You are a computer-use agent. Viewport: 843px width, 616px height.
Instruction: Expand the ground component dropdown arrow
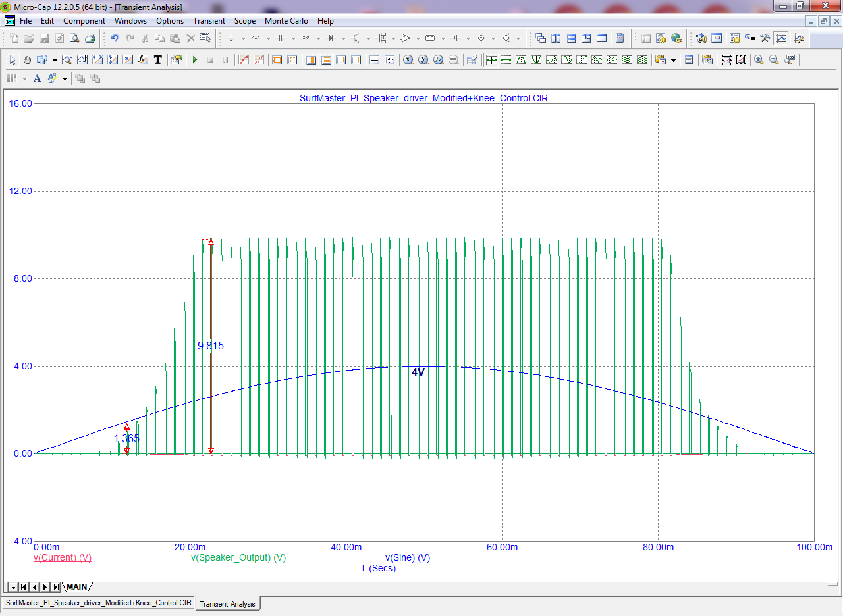[242, 38]
